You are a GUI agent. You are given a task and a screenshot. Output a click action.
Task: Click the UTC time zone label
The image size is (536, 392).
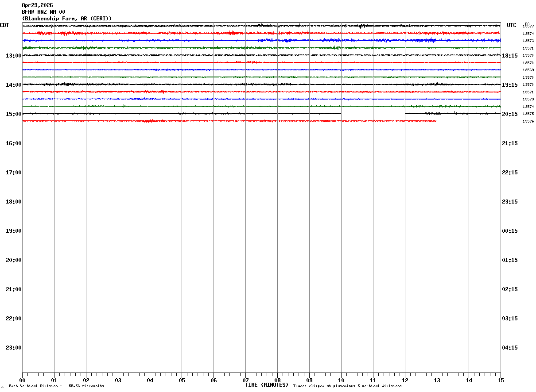(512, 25)
